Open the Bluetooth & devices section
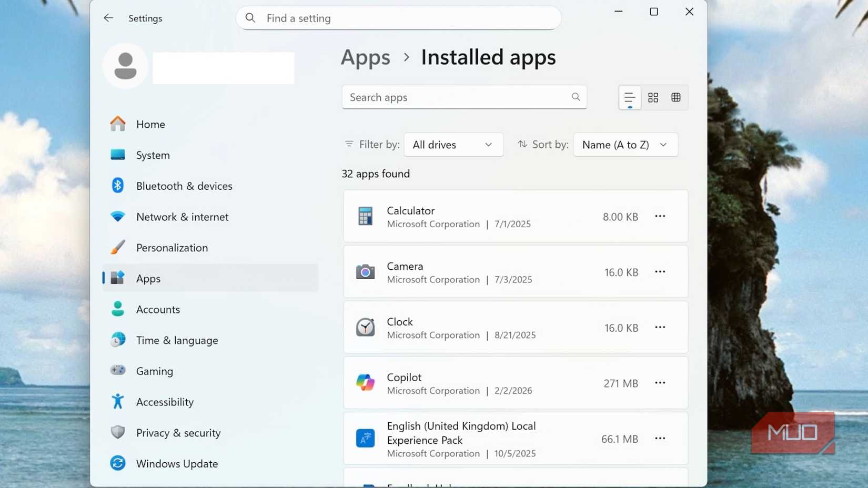 coord(184,186)
